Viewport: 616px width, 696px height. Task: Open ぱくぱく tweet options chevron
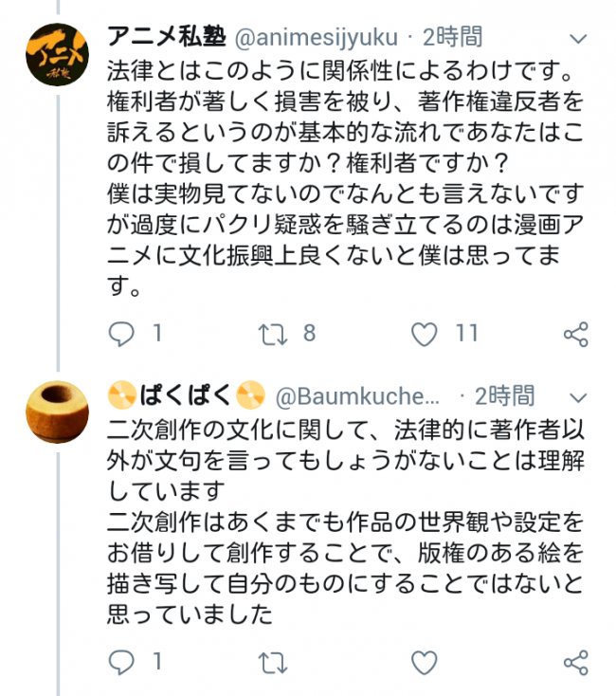[578, 395]
